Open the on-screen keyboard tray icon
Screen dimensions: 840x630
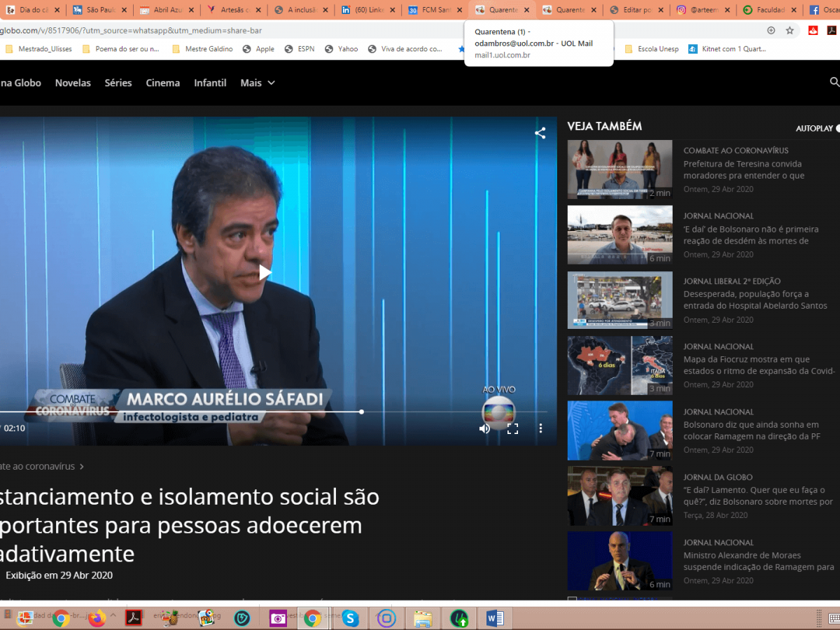[x=834, y=618]
